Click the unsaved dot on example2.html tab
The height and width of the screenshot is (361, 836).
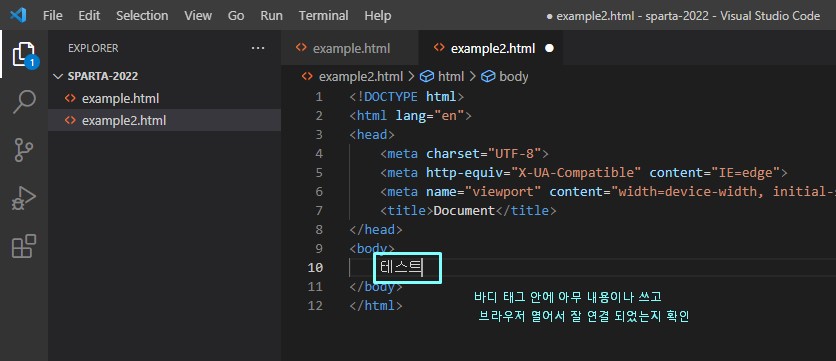549,49
